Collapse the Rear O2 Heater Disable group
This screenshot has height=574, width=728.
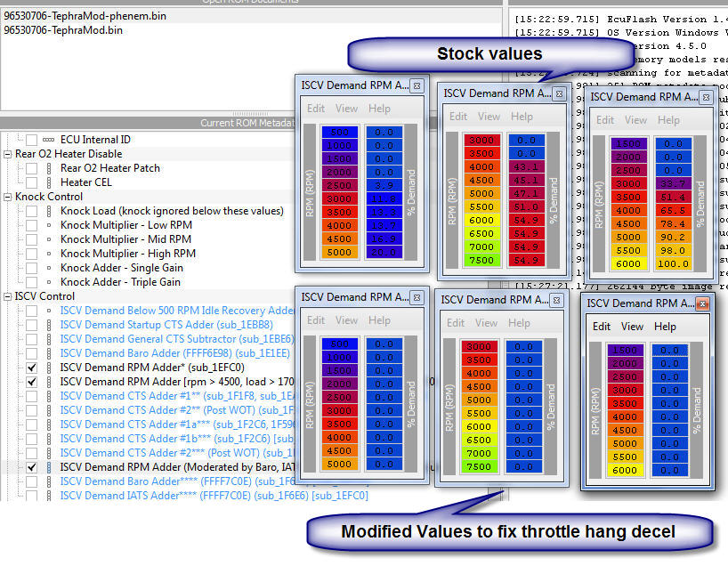coord(8,154)
